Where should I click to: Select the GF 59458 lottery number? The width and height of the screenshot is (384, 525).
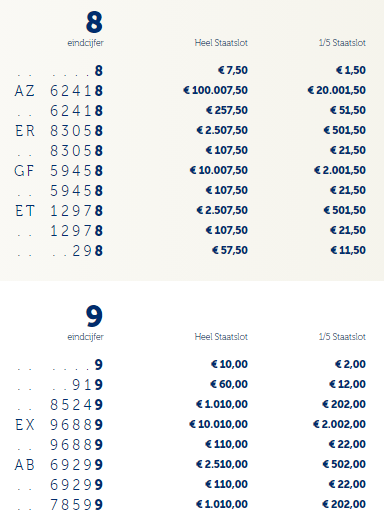[x=59, y=171]
